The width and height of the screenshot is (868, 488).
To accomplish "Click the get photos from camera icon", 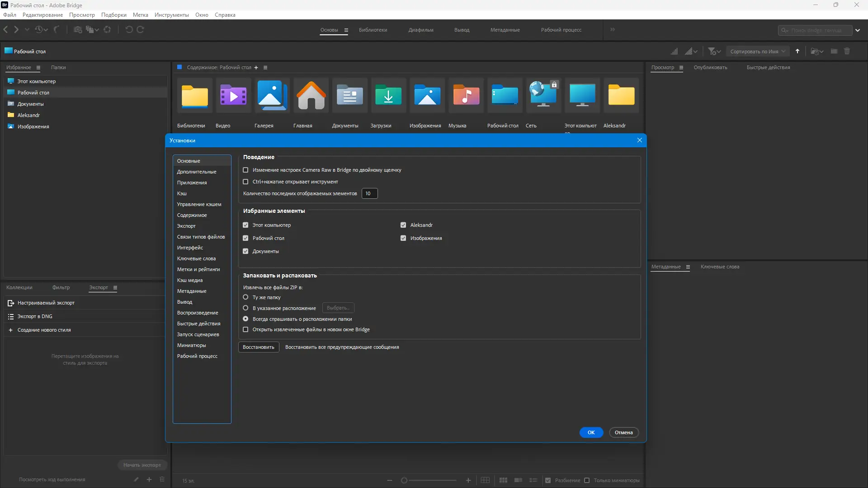I will [78, 29].
